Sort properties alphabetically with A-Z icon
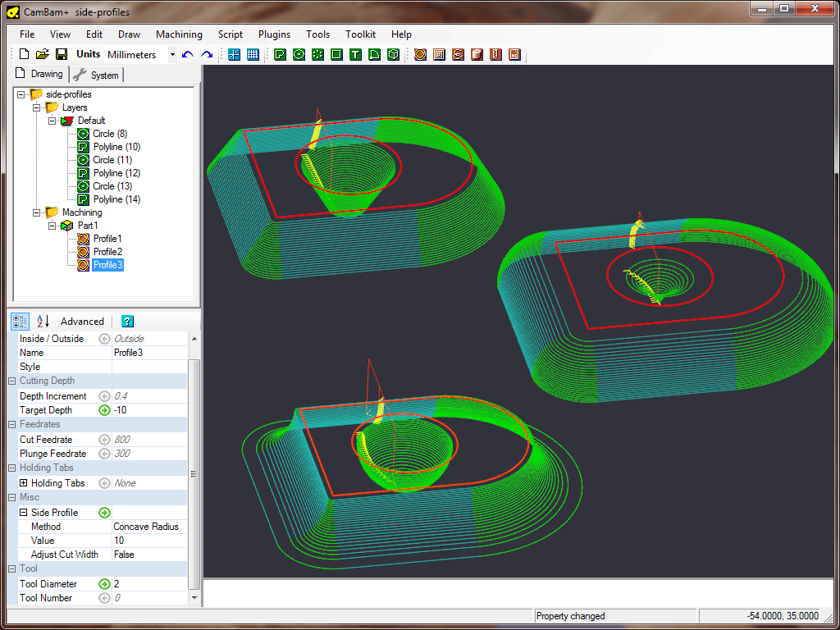 point(43,321)
